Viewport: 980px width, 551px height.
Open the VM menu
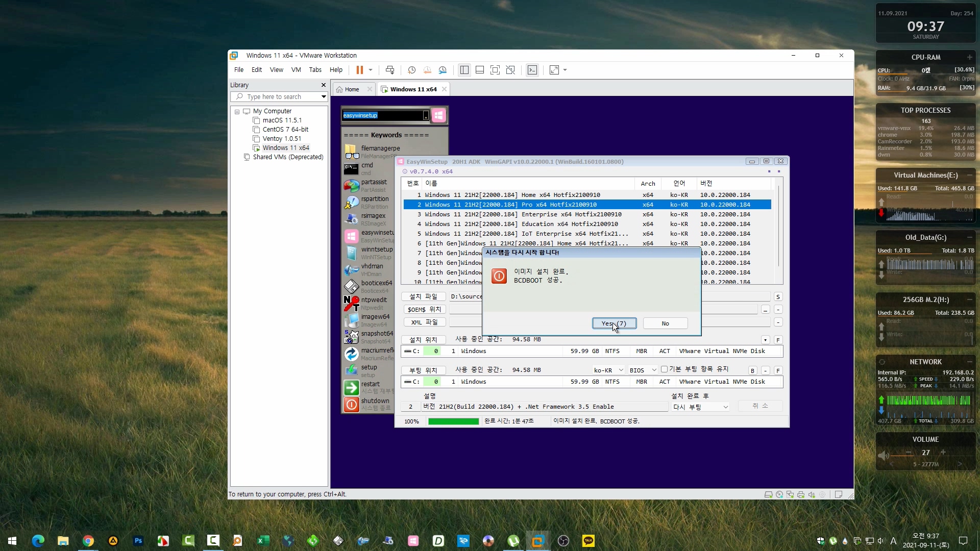coord(296,70)
